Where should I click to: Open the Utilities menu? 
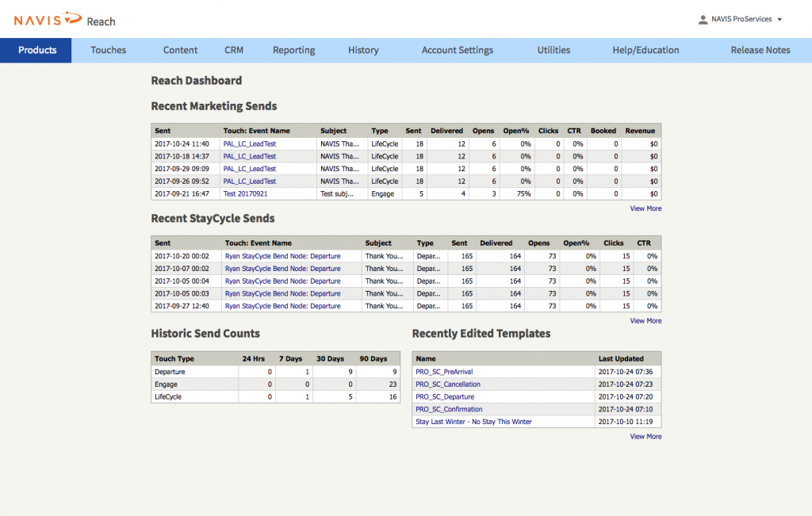(x=553, y=50)
